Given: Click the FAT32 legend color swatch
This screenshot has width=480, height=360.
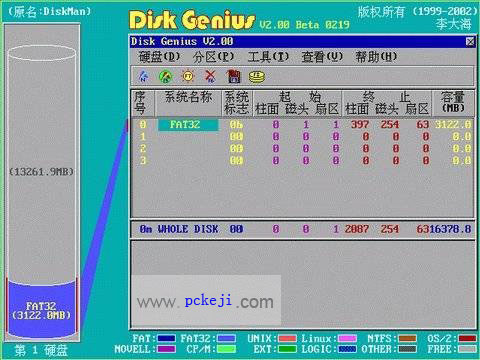Looking at the screenshot, I should pyautogui.click(x=226, y=339).
